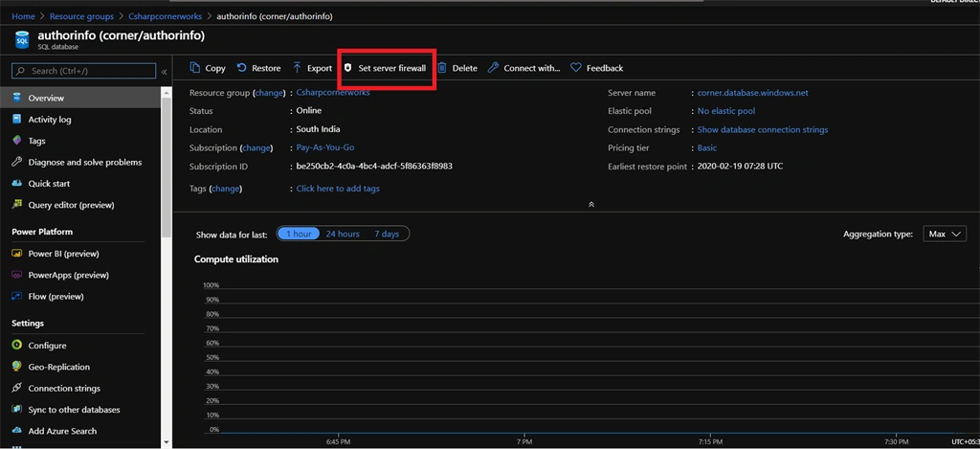Open Resource groups breadcrumb link

(x=82, y=16)
